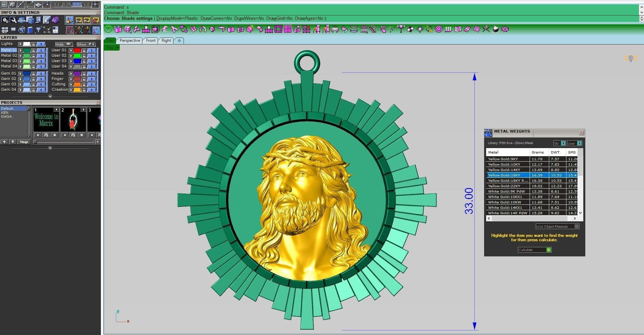Click the red User 01 color swatch

[x=77, y=50]
